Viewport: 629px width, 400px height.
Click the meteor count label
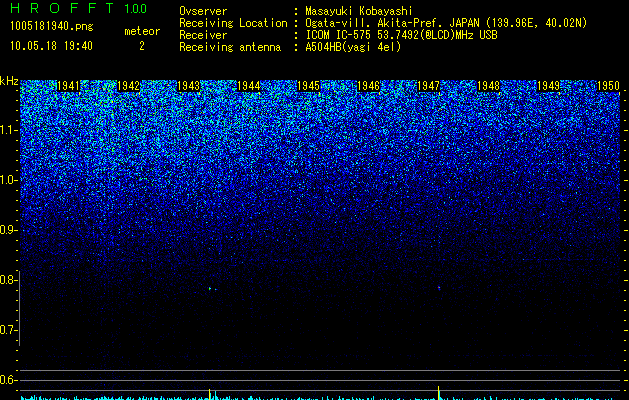click(x=142, y=31)
